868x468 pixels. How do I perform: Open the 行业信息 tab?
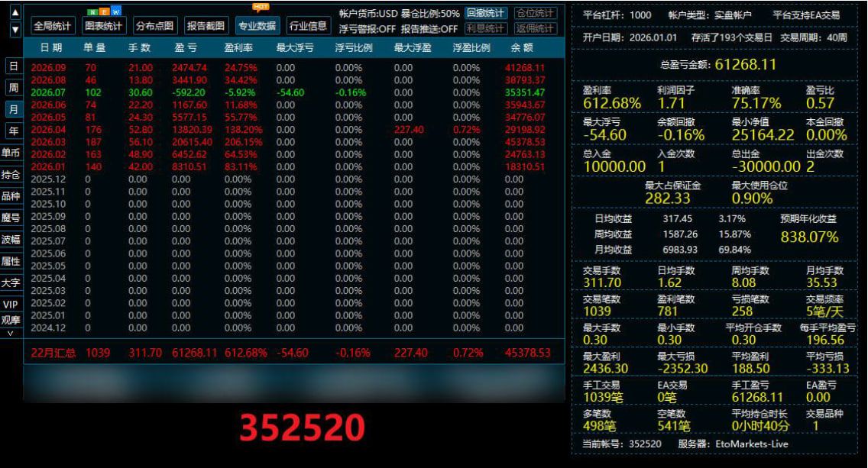tap(308, 25)
